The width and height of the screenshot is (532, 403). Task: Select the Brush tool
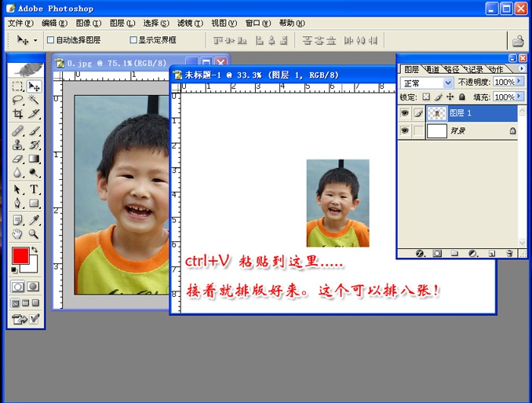[x=34, y=131]
